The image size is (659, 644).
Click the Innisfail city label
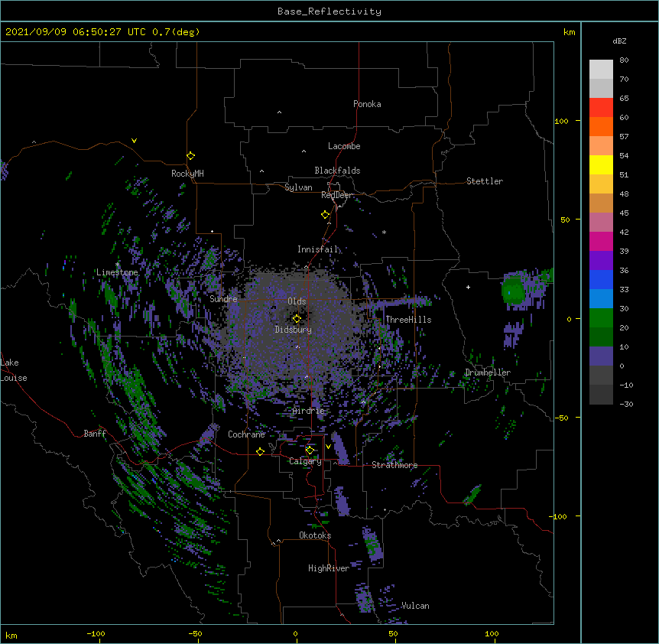click(317, 249)
